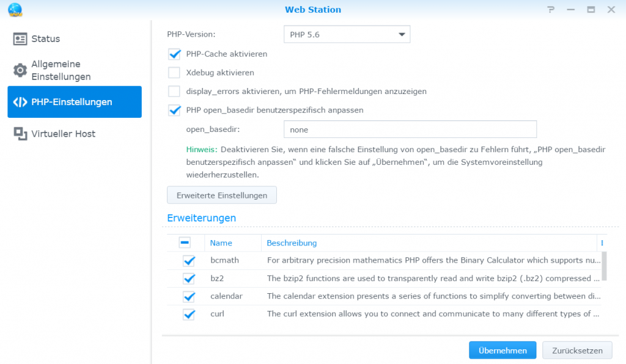Click the PHP-Einstellungen code icon
Image resolution: width=626 pixels, height=364 pixels.
point(20,101)
